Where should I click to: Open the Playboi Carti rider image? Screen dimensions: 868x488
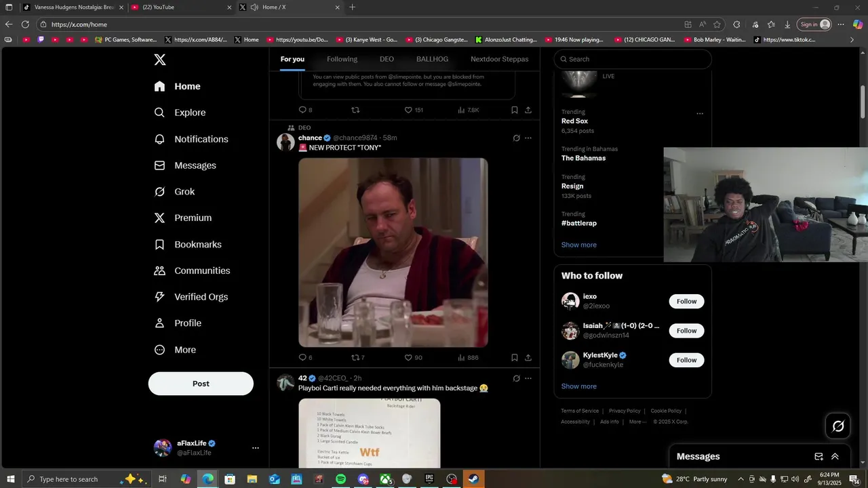[370, 433]
